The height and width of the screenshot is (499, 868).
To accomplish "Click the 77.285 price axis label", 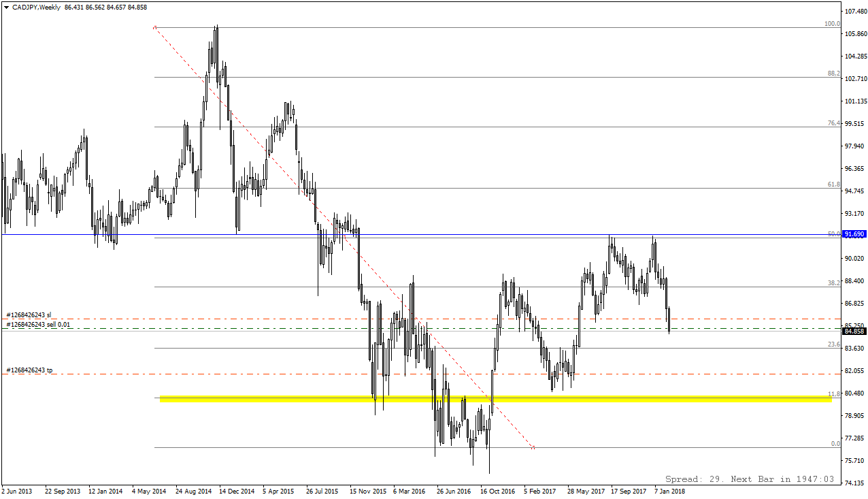I will click(854, 438).
